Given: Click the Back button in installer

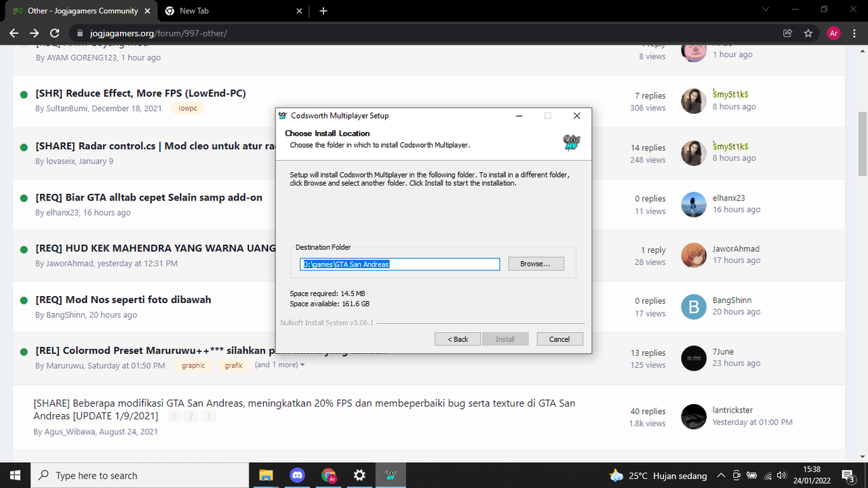Looking at the screenshot, I should pos(458,339).
